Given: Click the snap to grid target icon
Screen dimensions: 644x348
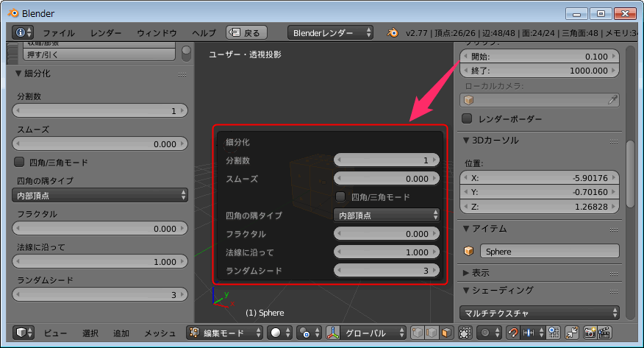Looking at the screenshot, I should pos(554,333).
